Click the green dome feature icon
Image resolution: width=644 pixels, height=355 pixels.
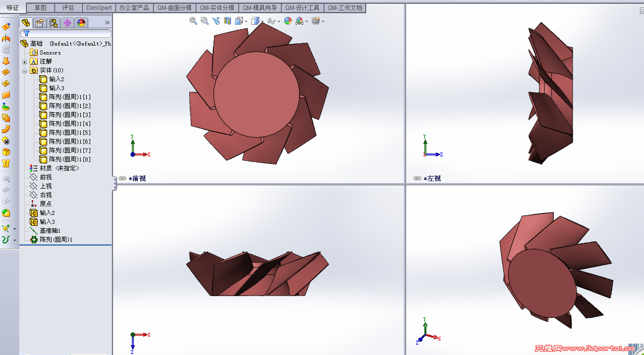(x=6, y=213)
